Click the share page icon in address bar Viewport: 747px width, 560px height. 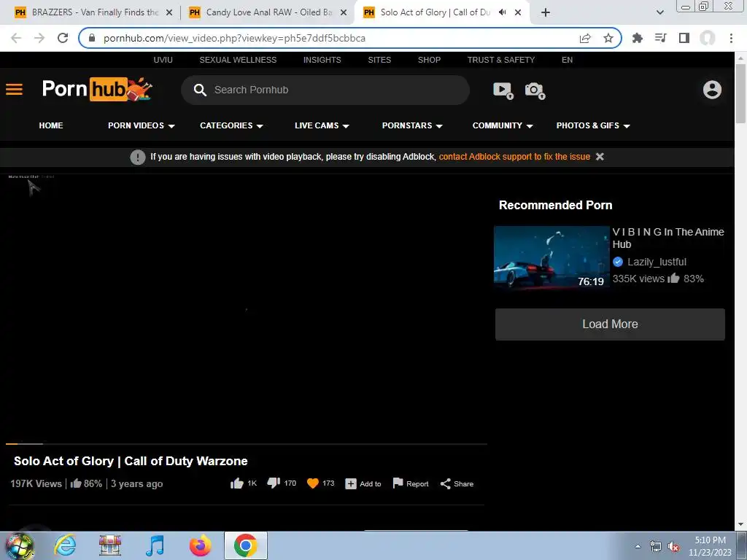585,38
